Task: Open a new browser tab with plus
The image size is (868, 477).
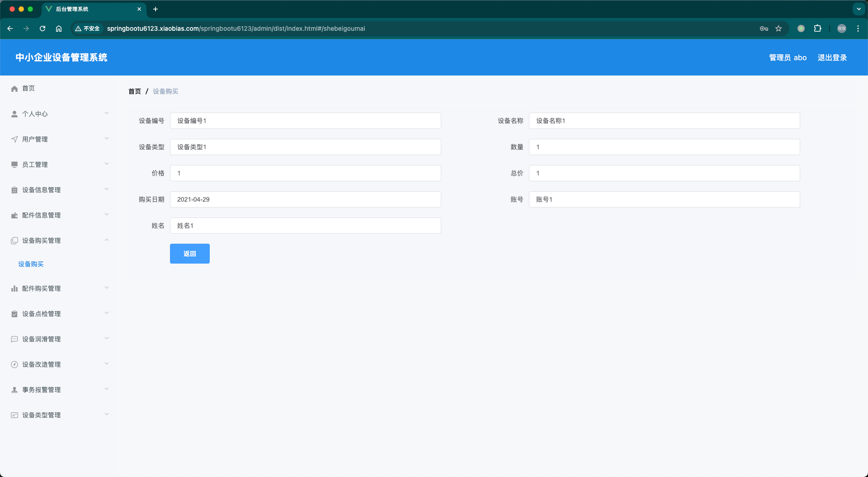Action: [x=156, y=9]
